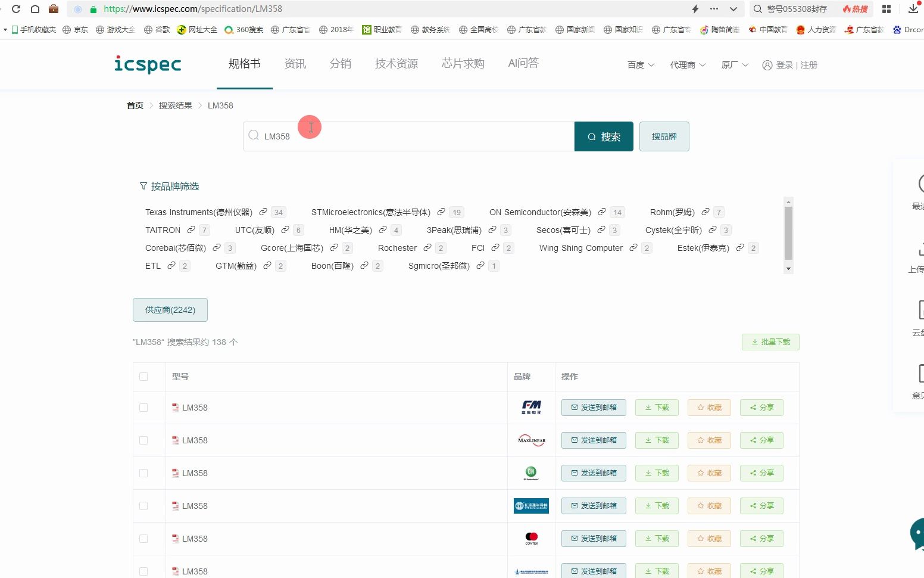Expand the 原厂 dropdown

(x=735, y=65)
